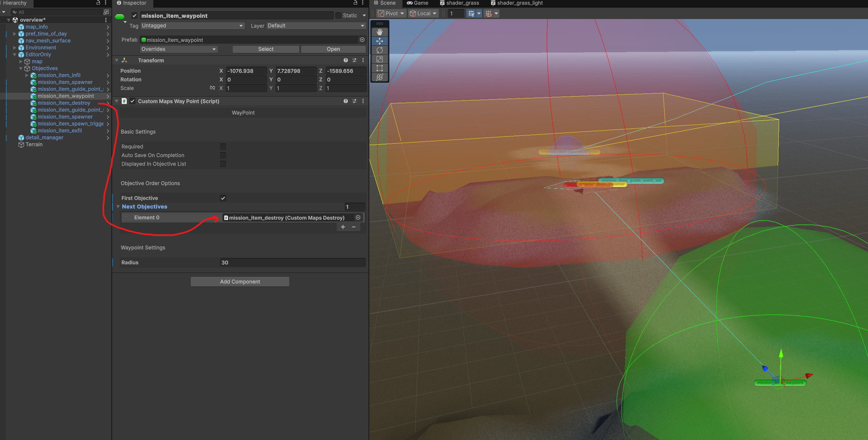The width and height of the screenshot is (868, 440).
Task: Click scale constrained proportions link icon
Action: [x=212, y=88]
